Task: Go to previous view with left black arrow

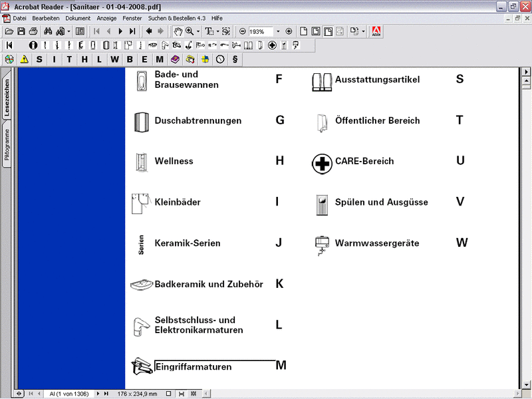Action: [148, 31]
